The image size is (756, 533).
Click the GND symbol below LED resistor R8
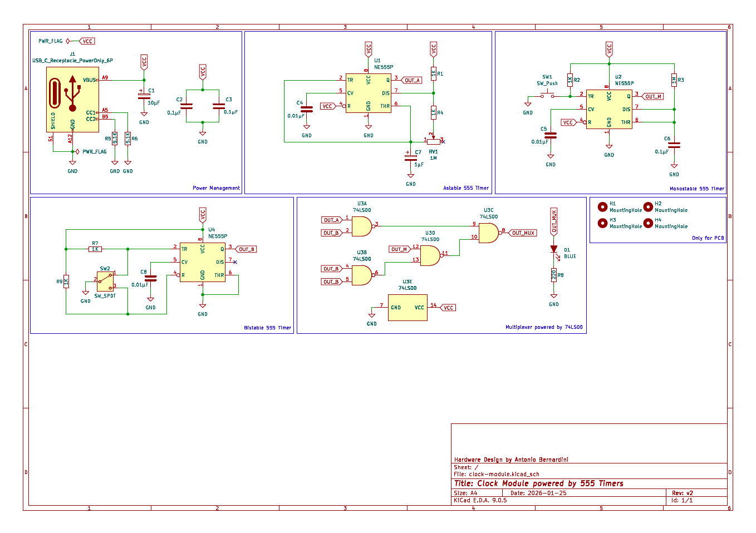coord(554,297)
